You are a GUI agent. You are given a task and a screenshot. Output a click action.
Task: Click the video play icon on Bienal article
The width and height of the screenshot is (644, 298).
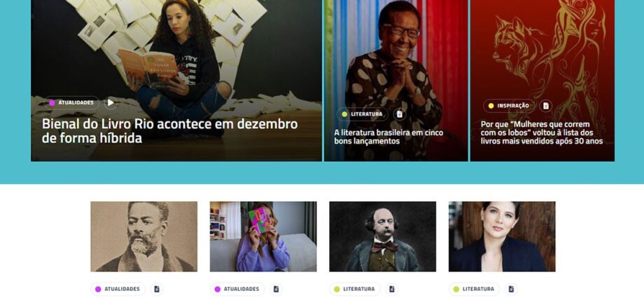tap(110, 102)
